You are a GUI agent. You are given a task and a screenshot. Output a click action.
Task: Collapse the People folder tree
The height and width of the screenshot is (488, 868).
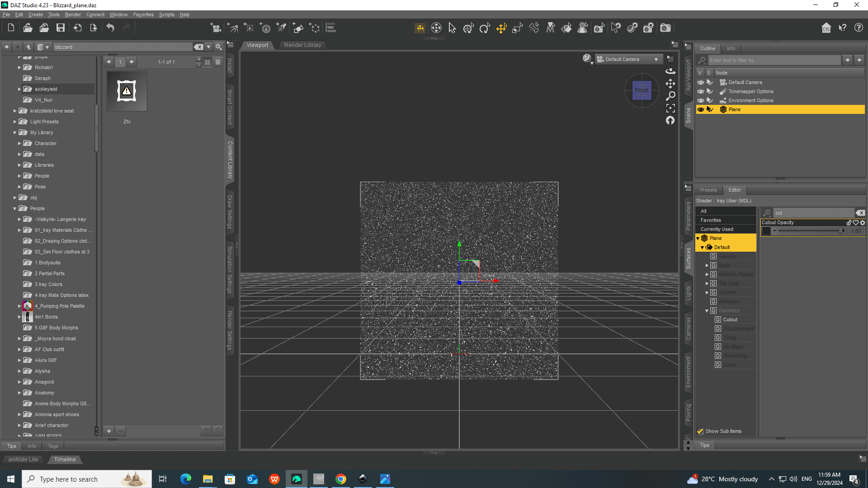pos(14,209)
